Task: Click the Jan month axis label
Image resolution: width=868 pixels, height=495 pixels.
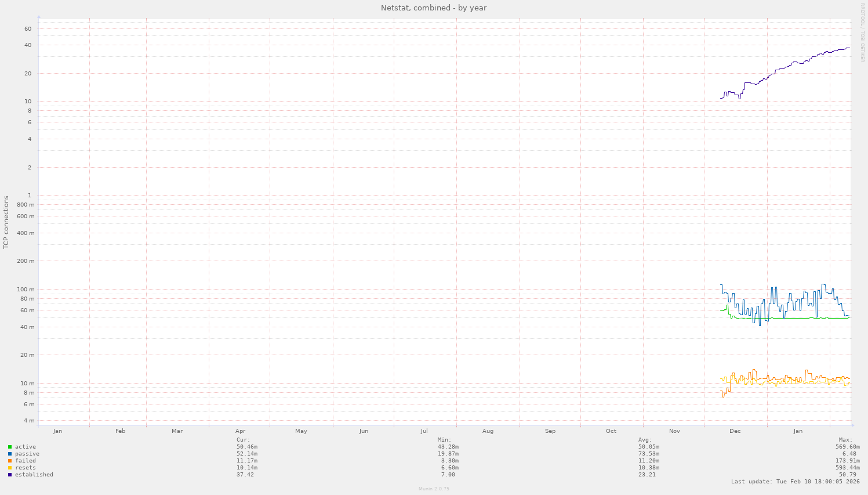Action: pyautogui.click(x=57, y=431)
